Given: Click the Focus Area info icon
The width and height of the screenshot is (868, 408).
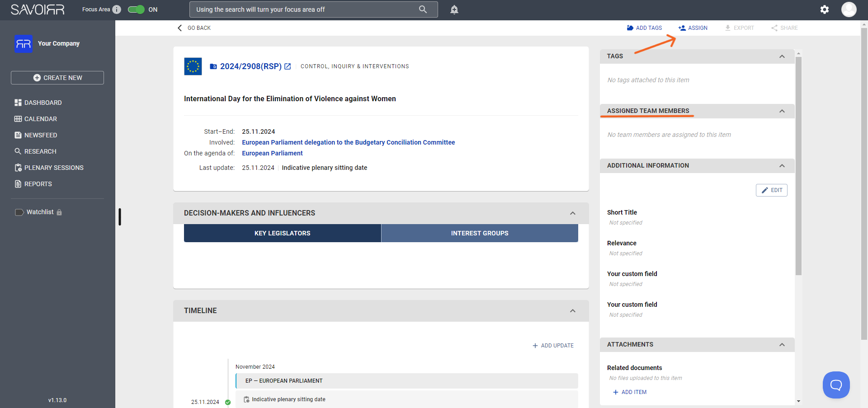Looking at the screenshot, I should click(117, 9).
